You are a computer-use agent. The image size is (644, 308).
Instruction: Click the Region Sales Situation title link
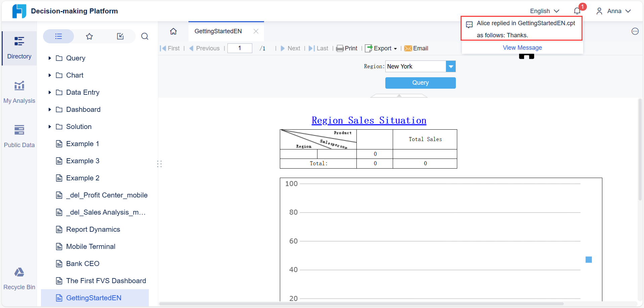369,120
